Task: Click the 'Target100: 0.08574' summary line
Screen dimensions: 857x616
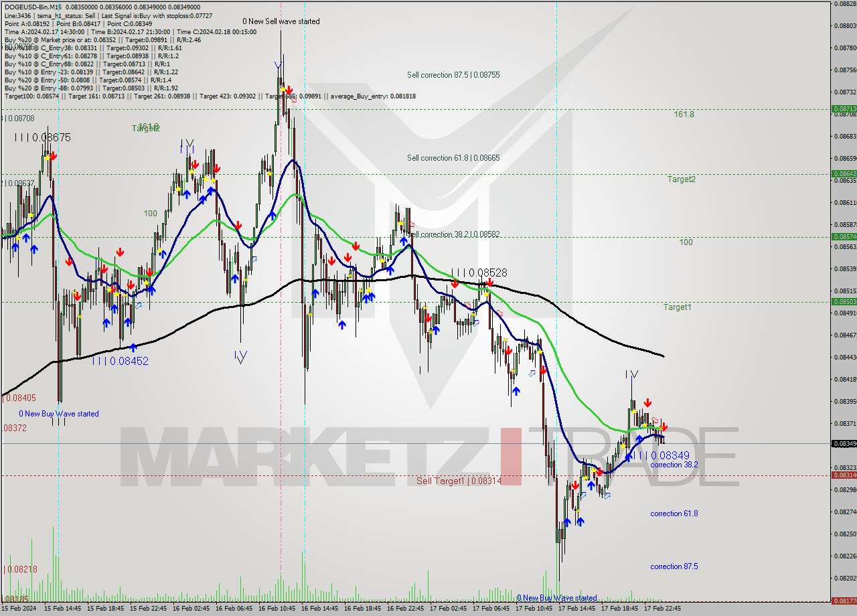Action: [210, 96]
